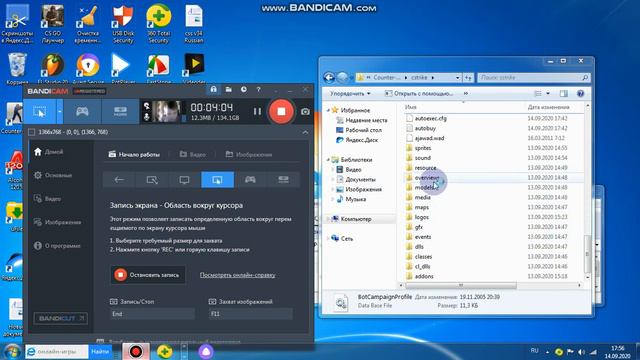The image size is (640, 360).
Task: Select the autoexec.cfg file
Action: [431, 118]
